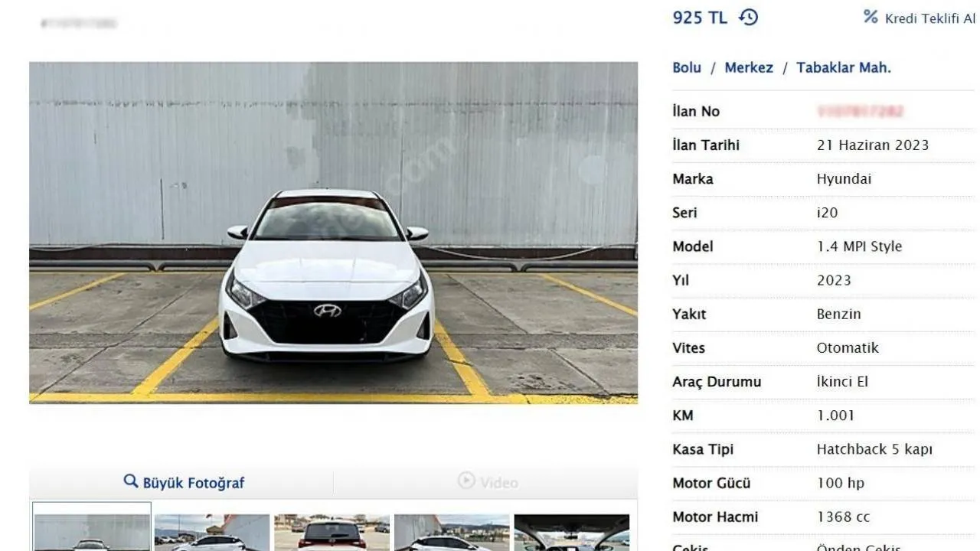Image resolution: width=980 pixels, height=551 pixels.
Task: Open price history clock icon
Action: (748, 18)
